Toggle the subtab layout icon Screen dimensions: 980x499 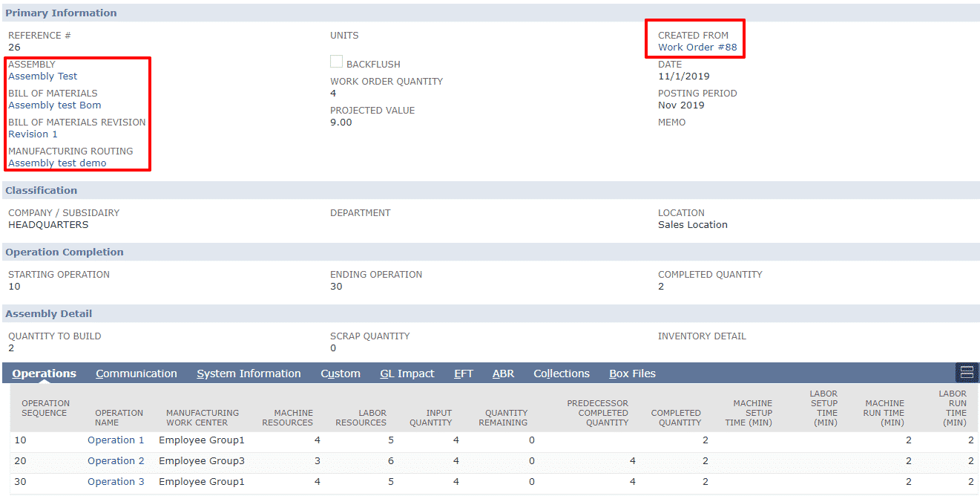point(967,373)
